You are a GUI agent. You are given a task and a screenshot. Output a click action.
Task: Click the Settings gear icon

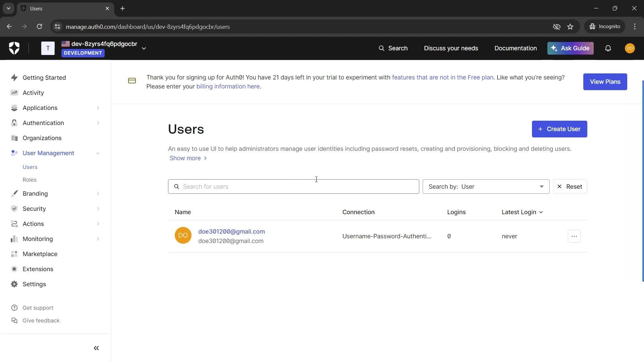click(14, 284)
